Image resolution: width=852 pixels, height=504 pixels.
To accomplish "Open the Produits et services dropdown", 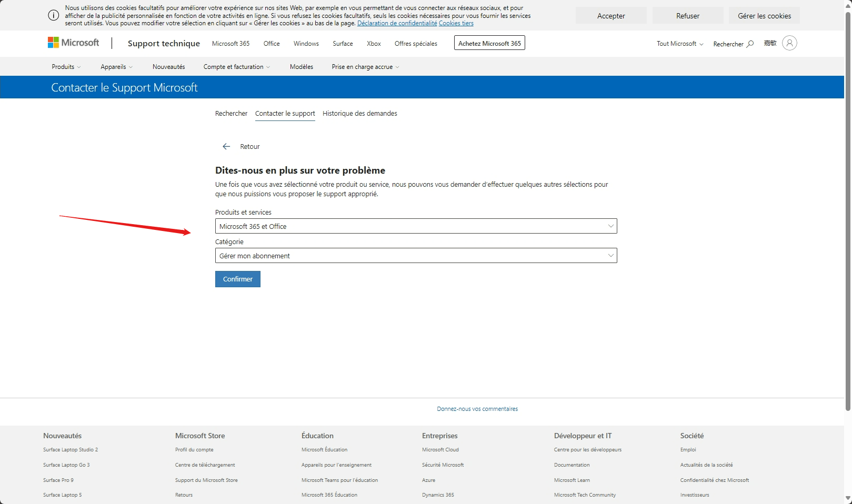I will click(x=416, y=226).
